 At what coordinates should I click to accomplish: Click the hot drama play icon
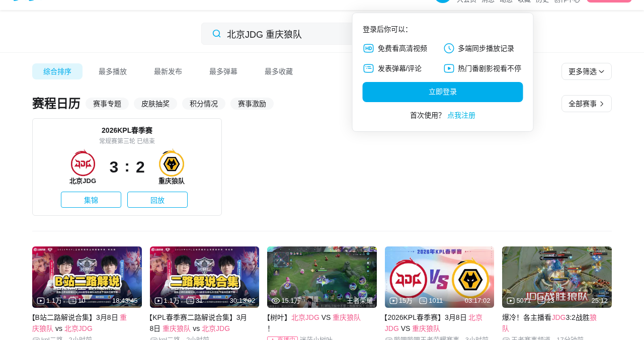point(449,68)
